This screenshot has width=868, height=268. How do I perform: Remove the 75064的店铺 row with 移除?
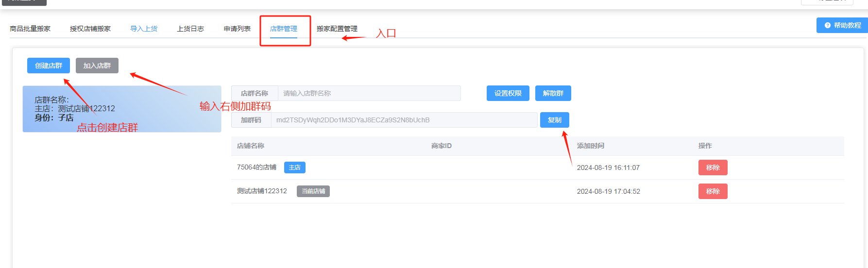coord(713,167)
